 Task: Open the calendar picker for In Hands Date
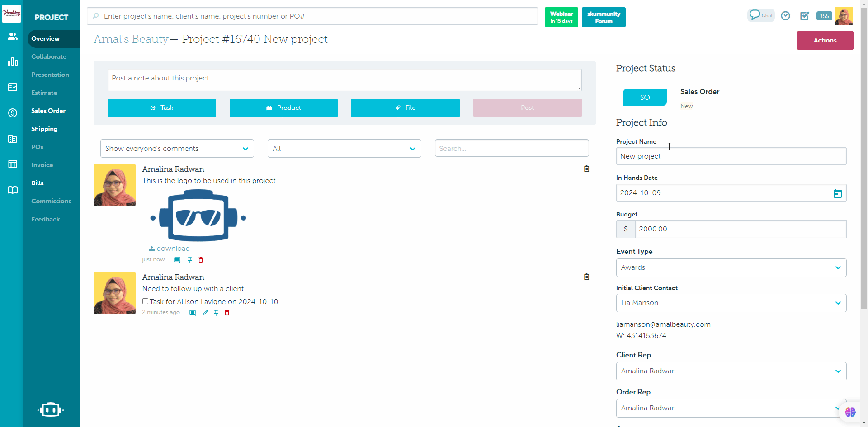[x=837, y=193]
